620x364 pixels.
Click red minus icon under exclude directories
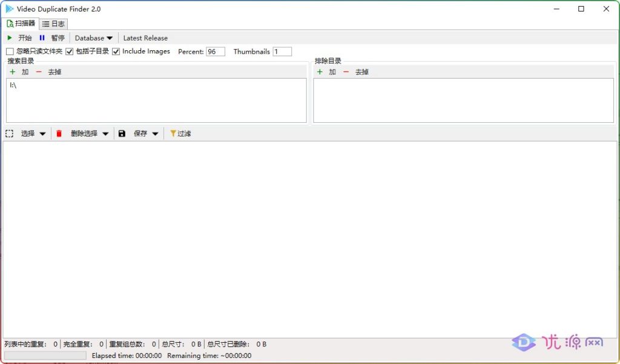click(x=346, y=72)
